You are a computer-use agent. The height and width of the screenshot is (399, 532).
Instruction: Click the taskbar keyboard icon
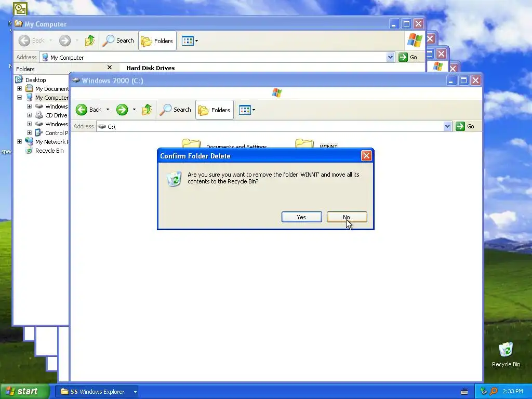(464, 392)
